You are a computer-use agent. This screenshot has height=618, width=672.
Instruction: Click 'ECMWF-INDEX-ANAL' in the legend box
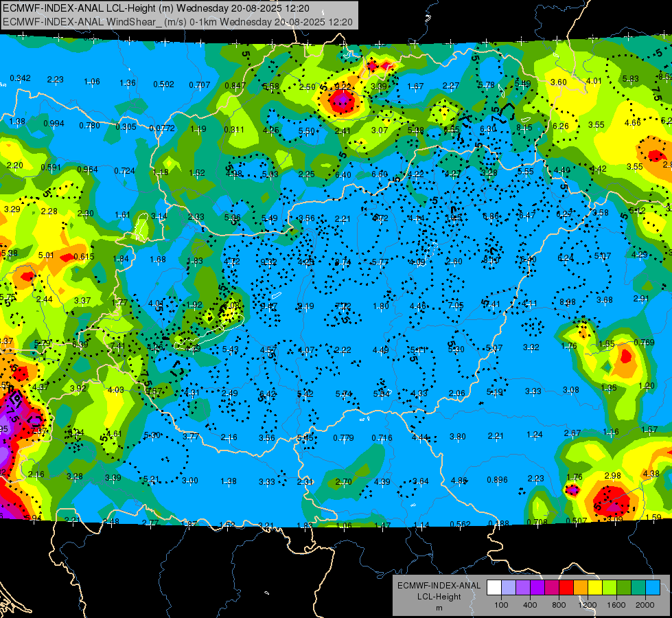tap(439, 586)
